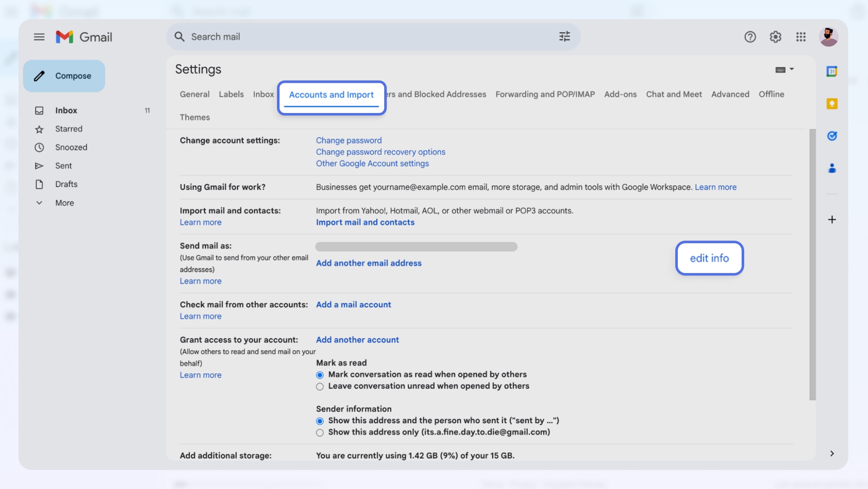Click the settings page vertical scrollbar
Image resolution: width=868 pixels, height=489 pixels.
[812, 265]
